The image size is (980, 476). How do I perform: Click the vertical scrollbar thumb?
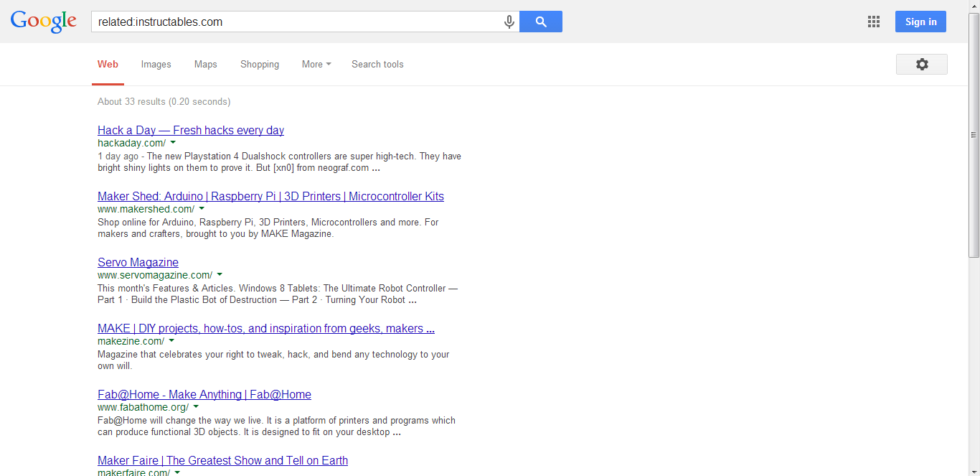(974, 135)
